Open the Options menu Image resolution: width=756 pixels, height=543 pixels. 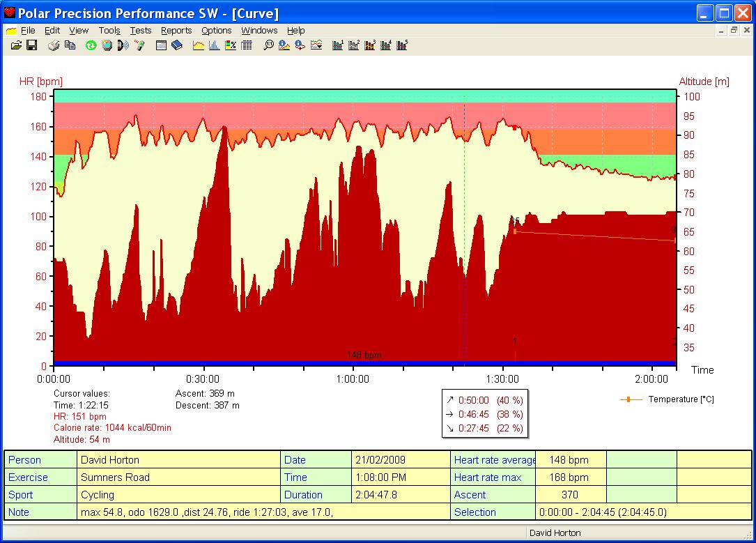216,30
